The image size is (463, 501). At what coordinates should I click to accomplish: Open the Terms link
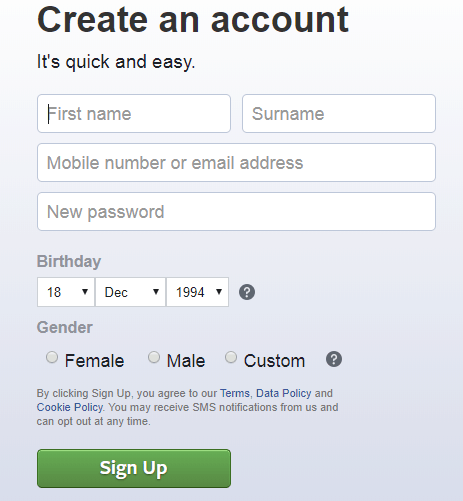pyautogui.click(x=235, y=393)
